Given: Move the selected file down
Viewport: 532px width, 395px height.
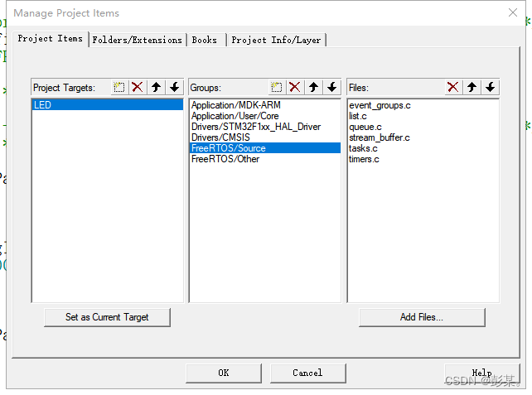Looking at the screenshot, I should click(x=491, y=88).
